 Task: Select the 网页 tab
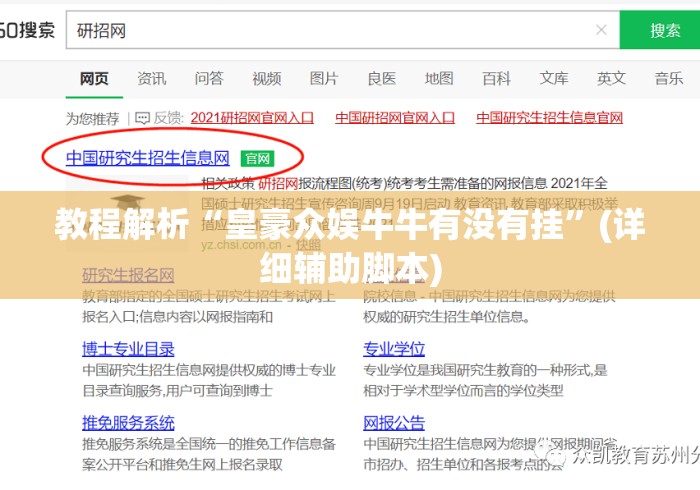click(94, 79)
